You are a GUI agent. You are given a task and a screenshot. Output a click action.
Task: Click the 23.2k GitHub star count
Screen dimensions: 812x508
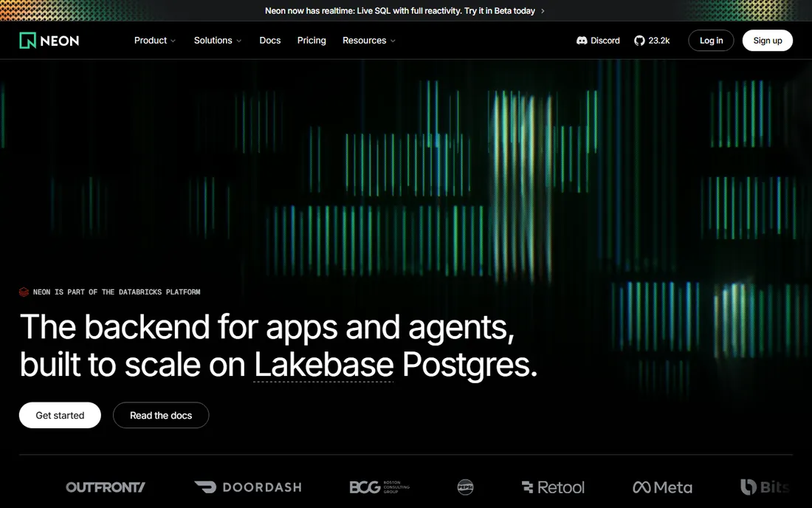(658, 41)
